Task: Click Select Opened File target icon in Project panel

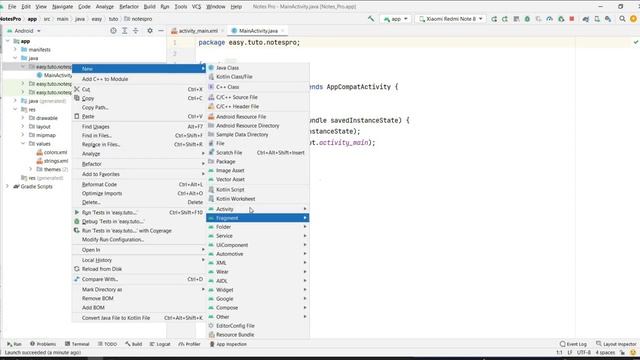Action: tap(113, 31)
